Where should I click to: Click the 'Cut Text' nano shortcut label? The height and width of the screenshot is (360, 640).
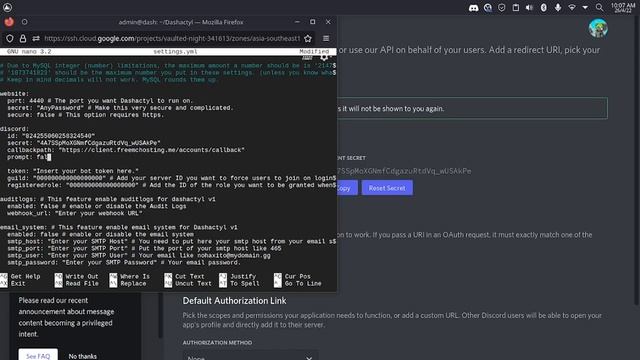click(x=190, y=276)
